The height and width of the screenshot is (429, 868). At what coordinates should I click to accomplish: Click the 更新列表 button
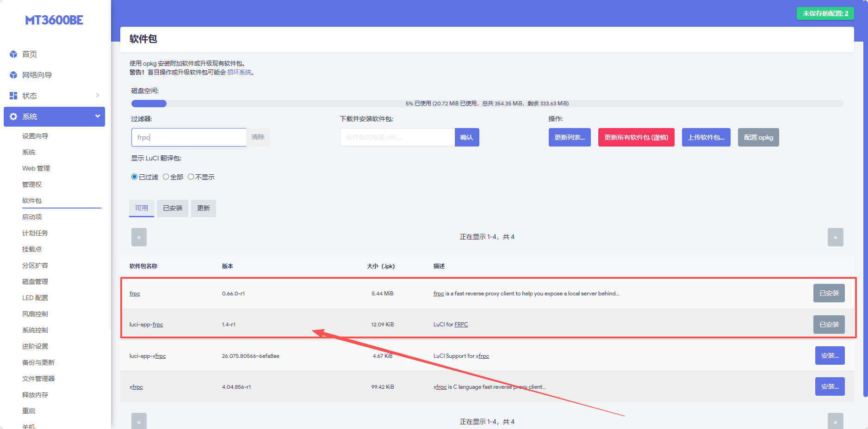click(x=570, y=137)
